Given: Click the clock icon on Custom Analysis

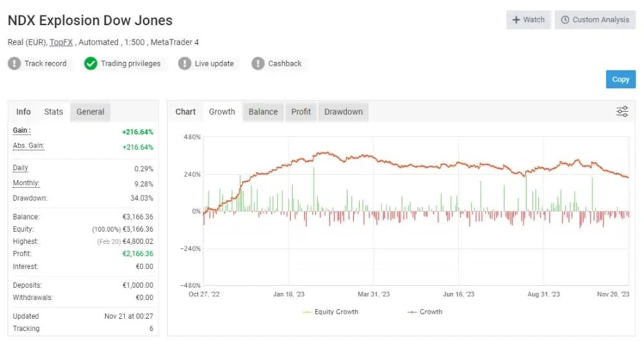Looking at the screenshot, I should (x=565, y=20).
